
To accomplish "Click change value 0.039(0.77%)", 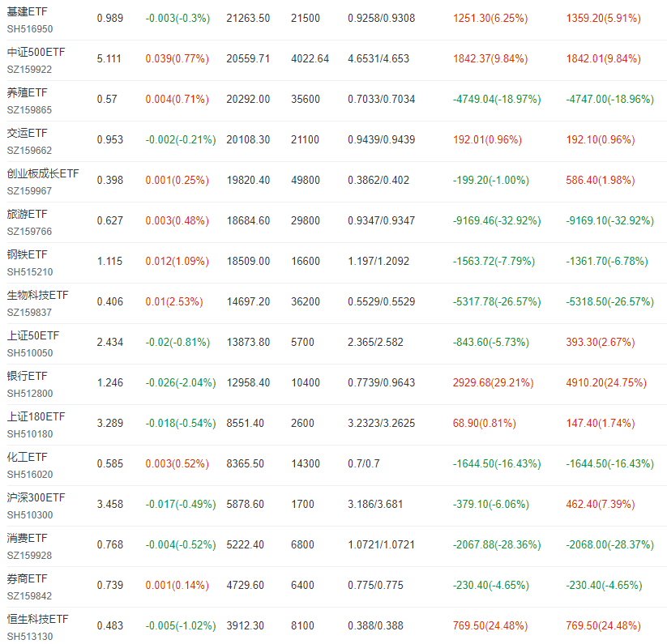I will point(177,58).
